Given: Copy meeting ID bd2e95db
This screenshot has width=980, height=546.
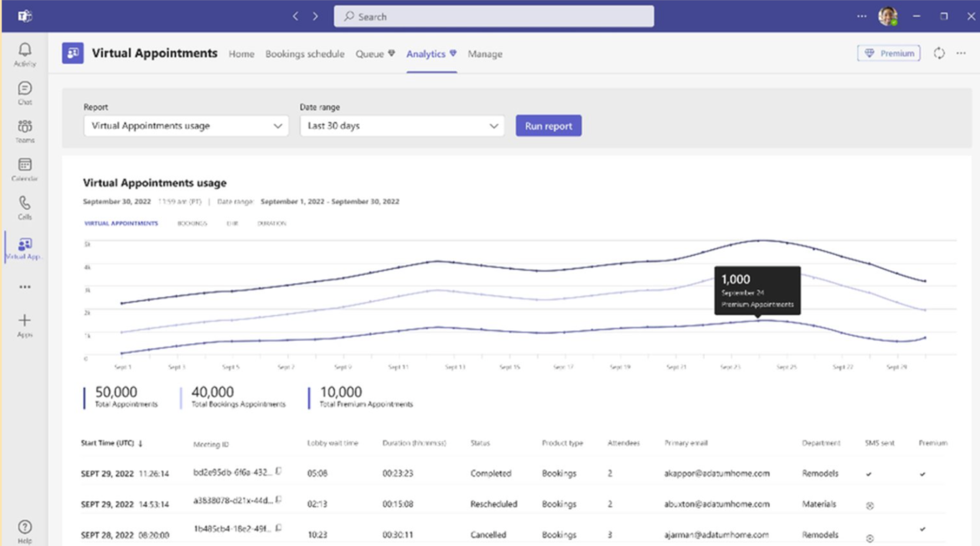Looking at the screenshot, I should (279, 471).
